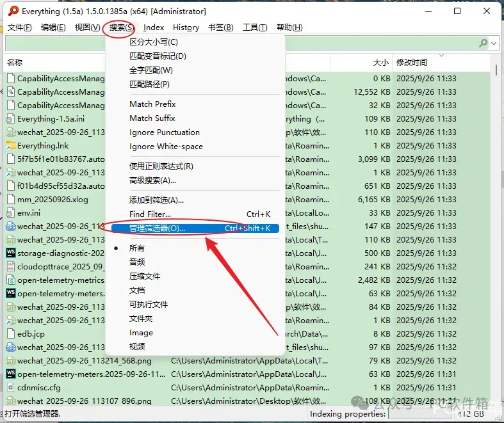504x423 pixels.
Task: Enable Ignore White-space option
Action: point(195,147)
